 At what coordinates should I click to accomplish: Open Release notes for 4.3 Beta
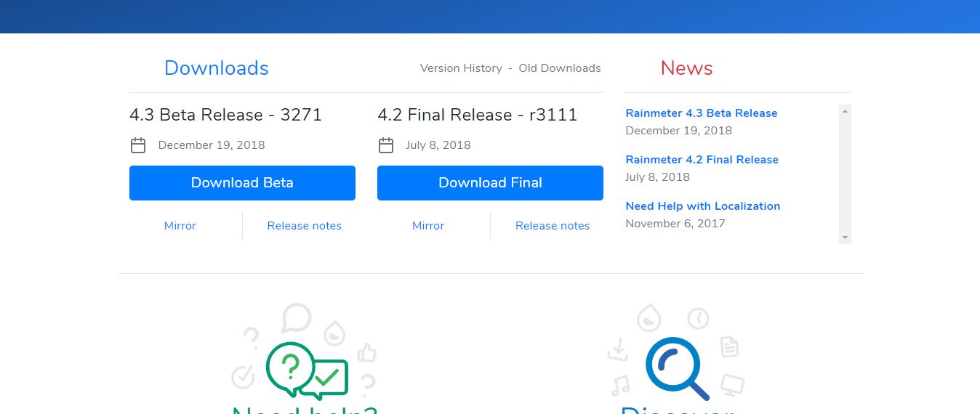tap(305, 226)
